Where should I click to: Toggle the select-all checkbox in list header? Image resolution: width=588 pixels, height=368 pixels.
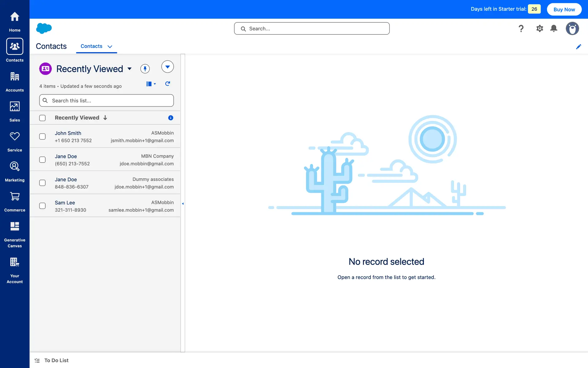point(43,118)
